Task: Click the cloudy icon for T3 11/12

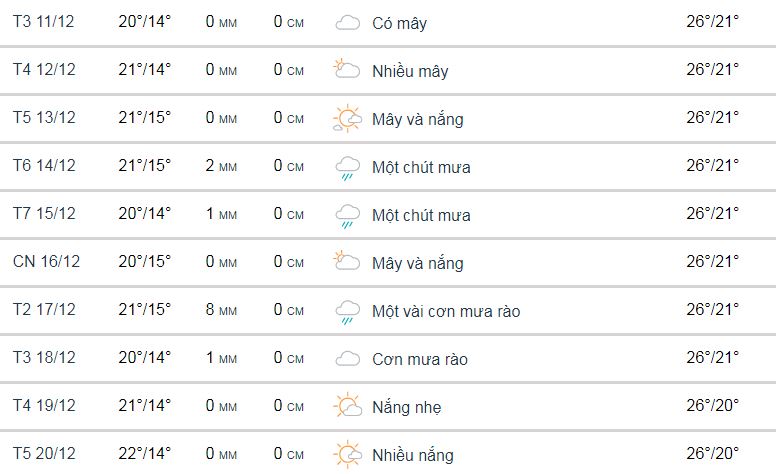Action: (x=347, y=23)
